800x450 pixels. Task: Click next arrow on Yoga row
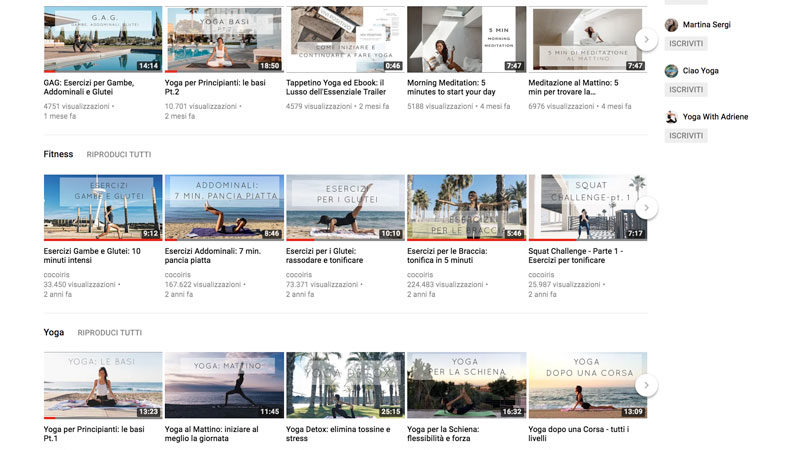(646, 385)
